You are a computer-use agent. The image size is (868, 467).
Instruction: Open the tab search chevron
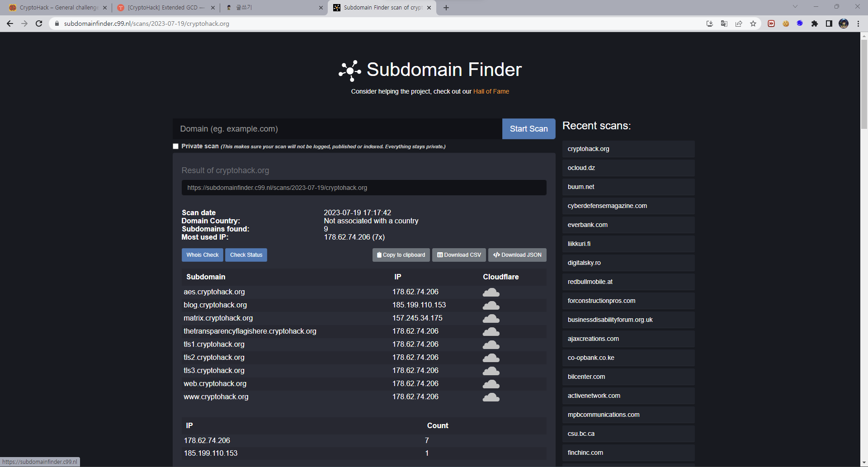(x=795, y=6)
